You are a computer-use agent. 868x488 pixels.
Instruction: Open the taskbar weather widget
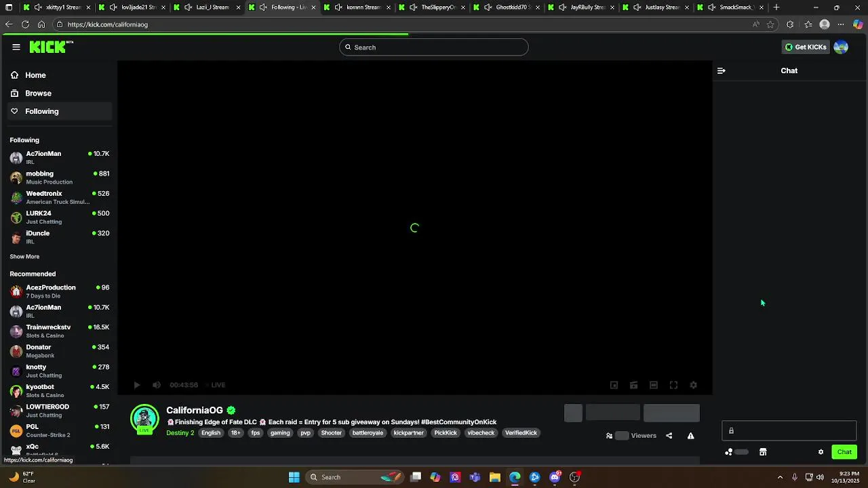tap(22, 477)
